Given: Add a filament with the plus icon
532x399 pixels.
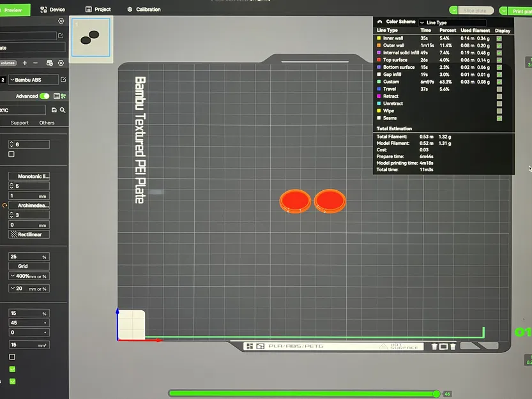Looking at the screenshot, I should (x=25, y=63).
